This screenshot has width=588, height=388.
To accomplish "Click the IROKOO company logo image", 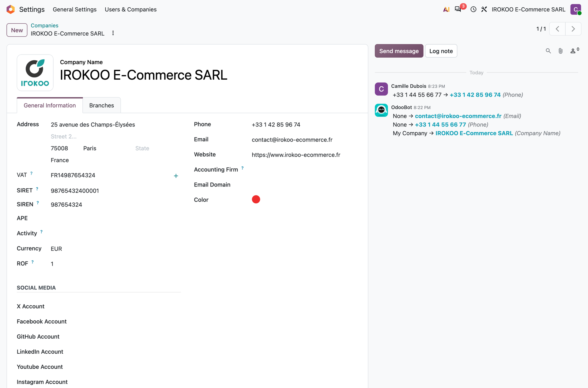I will coord(35,73).
